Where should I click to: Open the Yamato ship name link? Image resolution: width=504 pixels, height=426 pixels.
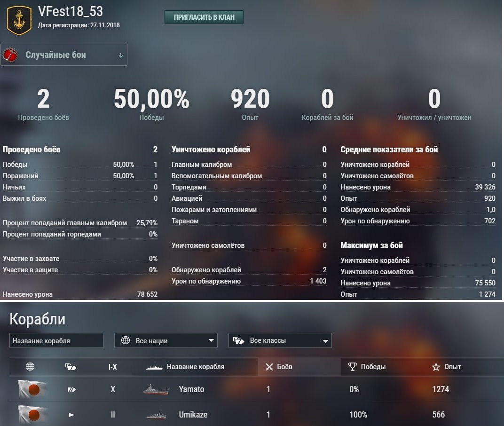[x=191, y=389]
